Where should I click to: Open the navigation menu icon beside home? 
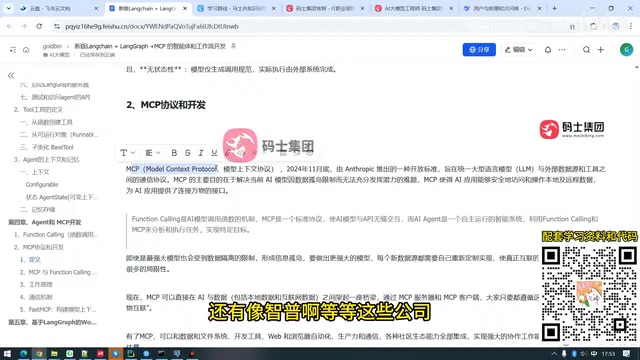[x=13, y=50]
